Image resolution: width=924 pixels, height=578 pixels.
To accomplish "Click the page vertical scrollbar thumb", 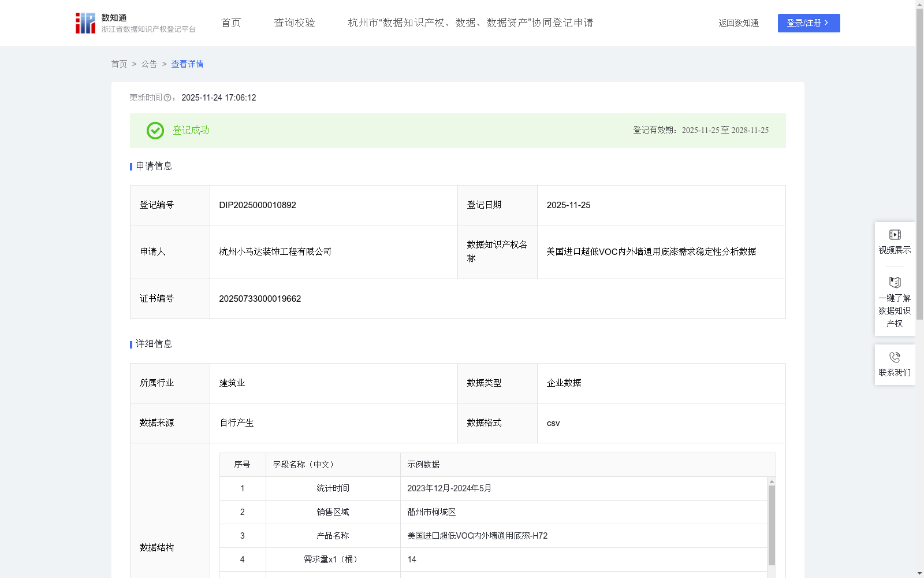I will 919,164.
